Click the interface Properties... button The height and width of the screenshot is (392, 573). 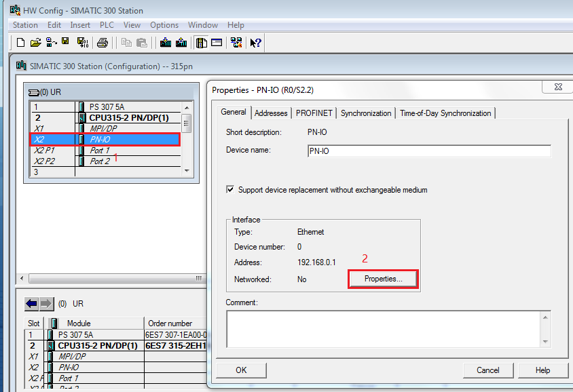click(x=383, y=279)
